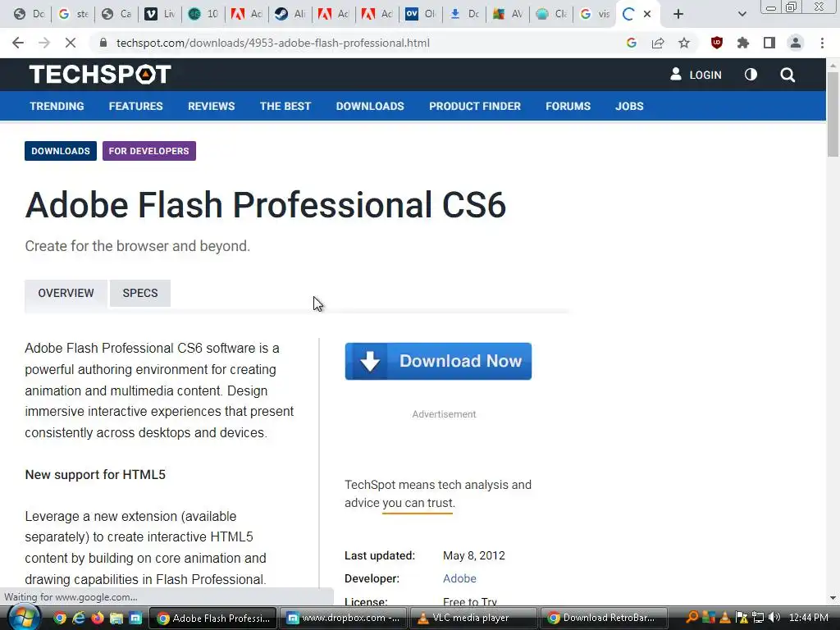Image resolution: width=840 pixels, height=630 pixels.
Task: Click the VLC cone tray icon
Action: [725, 618]
